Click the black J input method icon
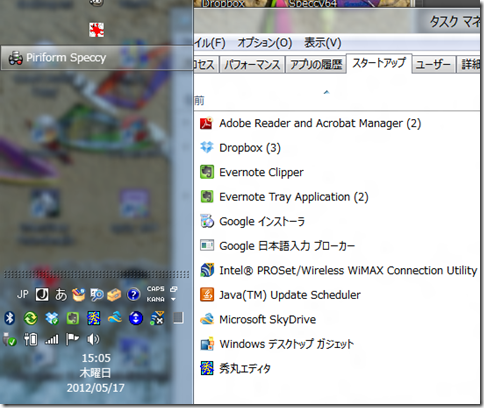This screenshot has height=408, width=484. [42, 295]
